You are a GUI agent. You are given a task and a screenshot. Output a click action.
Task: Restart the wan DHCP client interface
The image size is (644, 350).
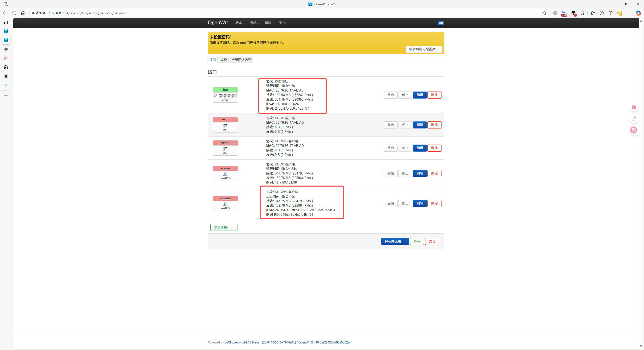(x=390, y=125)
